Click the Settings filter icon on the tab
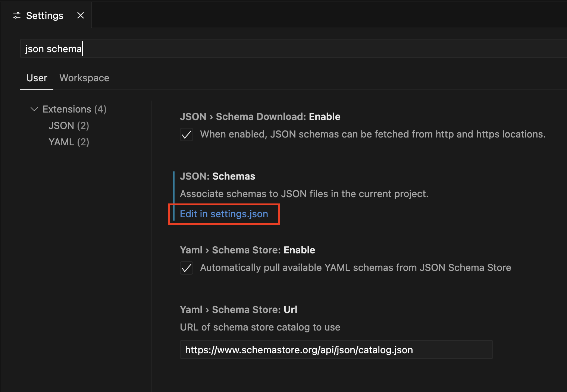567x392 pixels. pos(16,15)
